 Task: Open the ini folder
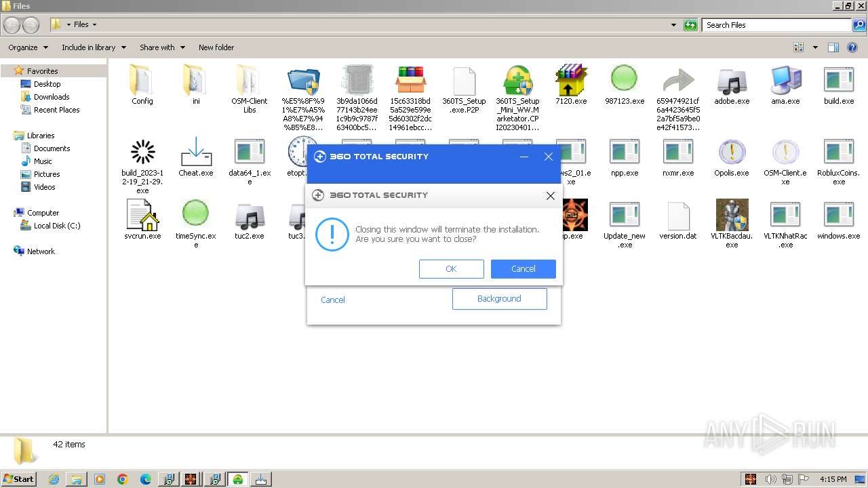point(196,85)
